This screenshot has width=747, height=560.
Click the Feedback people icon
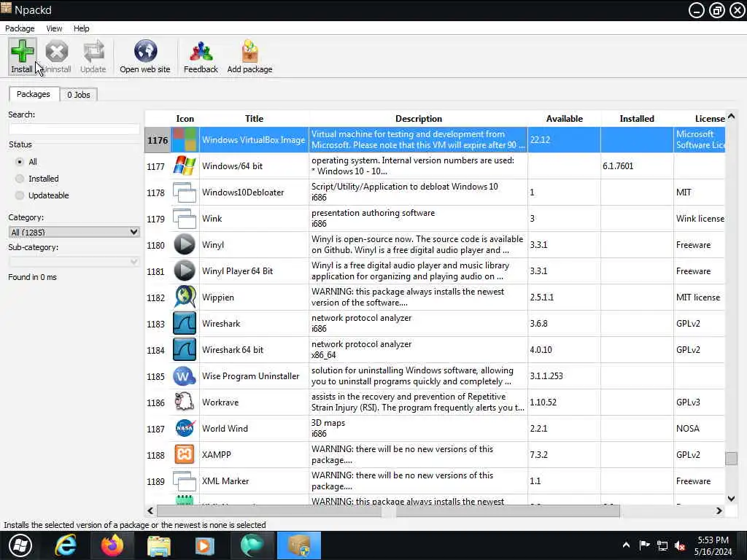coord(201,51)
